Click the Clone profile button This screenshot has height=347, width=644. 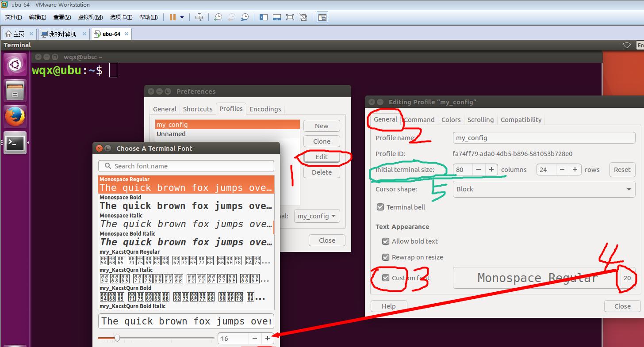coord(322,141)
